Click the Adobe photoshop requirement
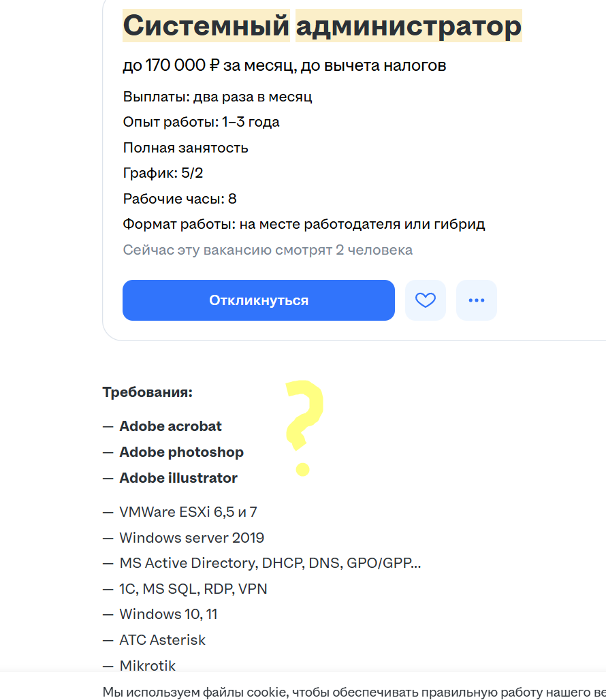 pyautogui.click(x=182, y=452)
